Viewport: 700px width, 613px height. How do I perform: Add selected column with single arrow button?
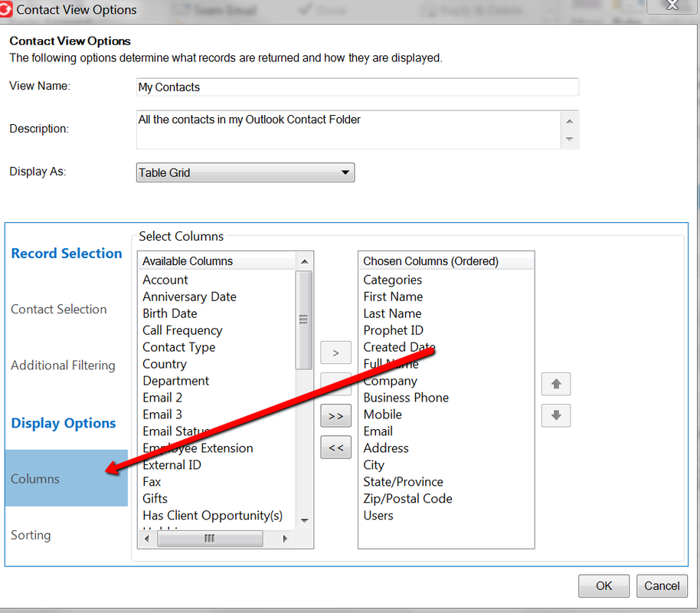click(x=335, y=353)
